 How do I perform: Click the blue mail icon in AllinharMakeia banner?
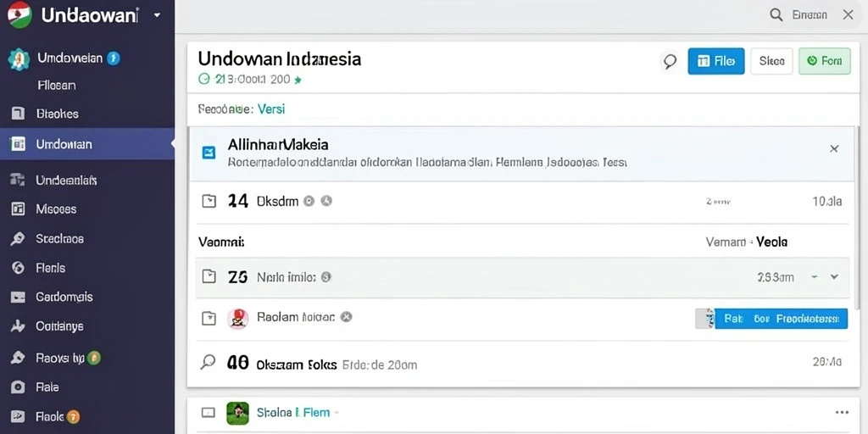(209, 153)
